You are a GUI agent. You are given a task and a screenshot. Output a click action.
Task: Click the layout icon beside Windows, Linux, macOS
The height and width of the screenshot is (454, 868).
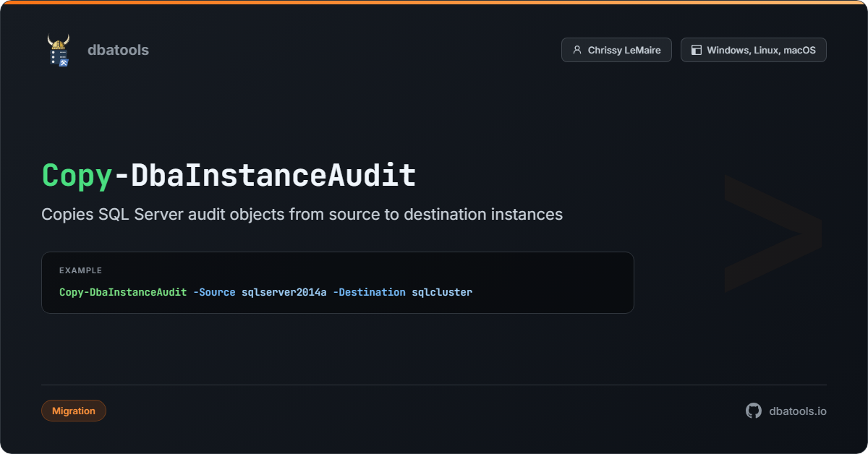696,50
